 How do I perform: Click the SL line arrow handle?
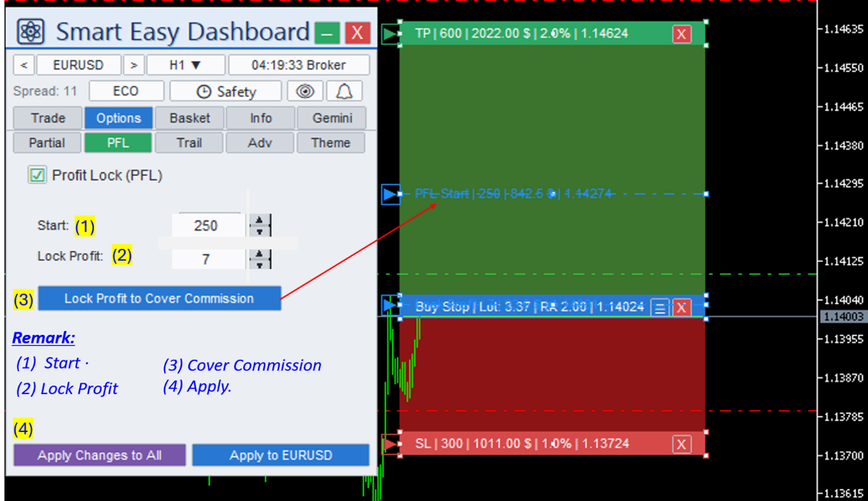pos(391,445)
